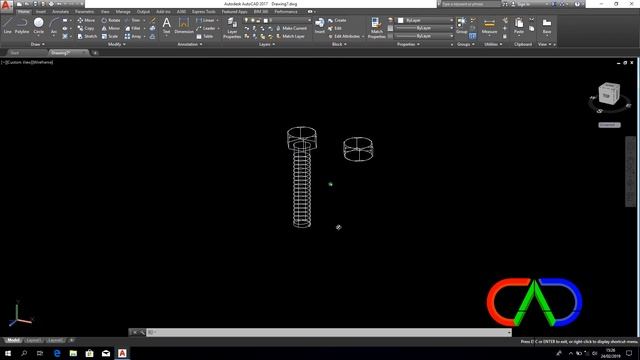Open the Output ribbon tab
Viewport: 640px width, 360px height.
coord(143,12)
